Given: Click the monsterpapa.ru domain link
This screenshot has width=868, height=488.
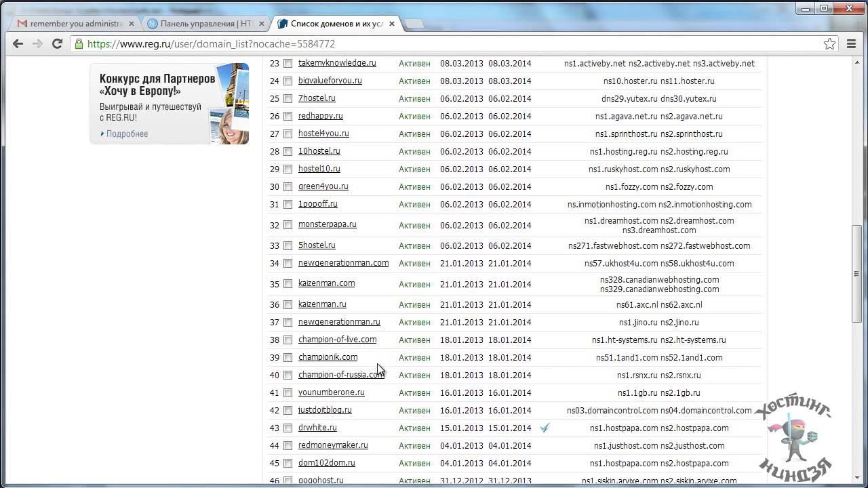Looking at the screenshot, I should coord(328,224).
